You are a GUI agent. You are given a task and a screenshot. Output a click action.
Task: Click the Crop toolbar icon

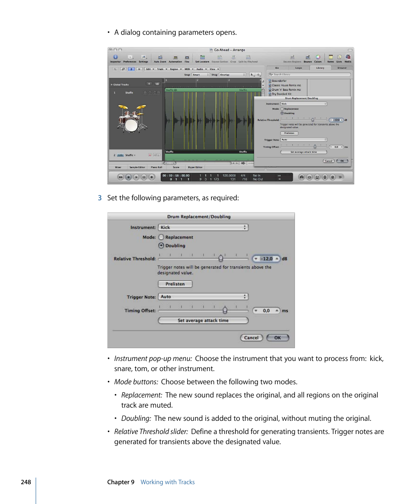pyautogui.click(x=233, y=57)
